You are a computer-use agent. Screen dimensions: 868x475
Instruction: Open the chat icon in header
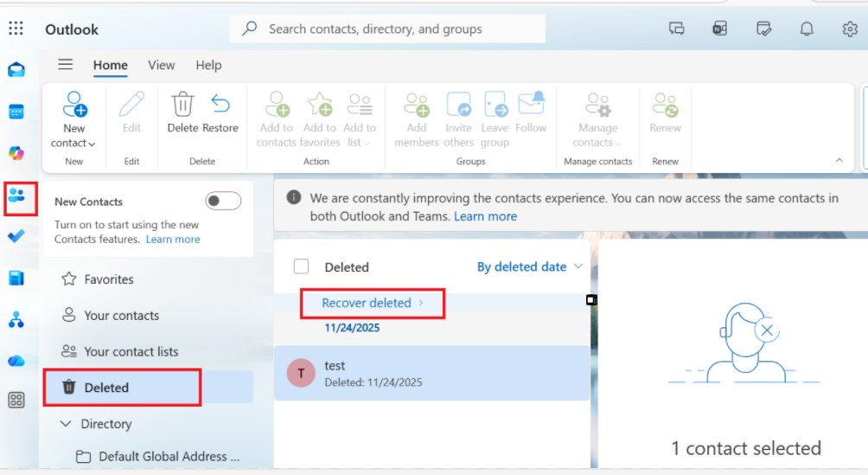coord(676,29)
